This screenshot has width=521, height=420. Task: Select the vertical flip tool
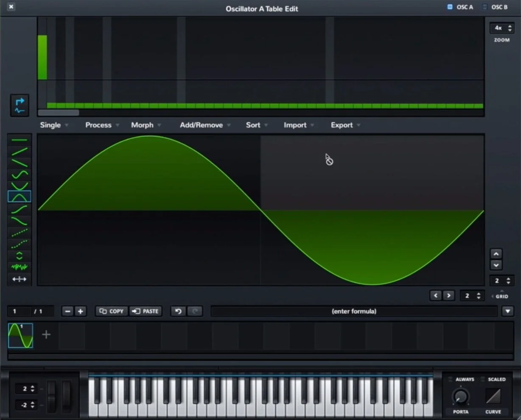click(20, 255)
